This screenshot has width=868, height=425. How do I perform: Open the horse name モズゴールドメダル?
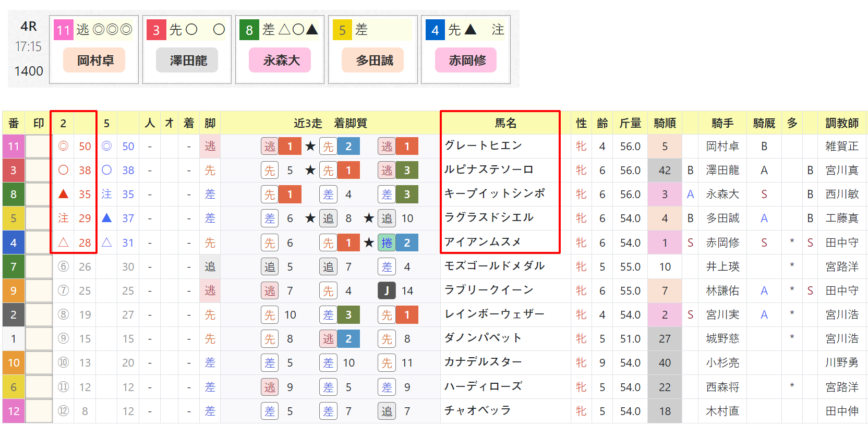[x=495, y=266]
